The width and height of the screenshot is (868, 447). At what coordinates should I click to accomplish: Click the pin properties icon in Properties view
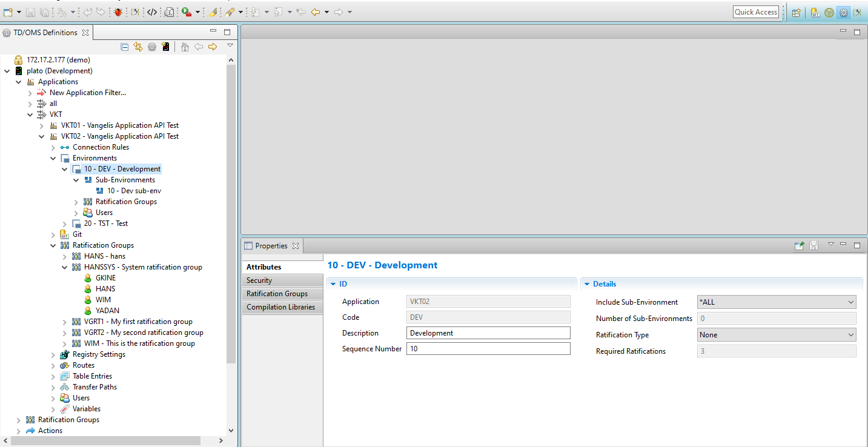click(x=800, y=245)
